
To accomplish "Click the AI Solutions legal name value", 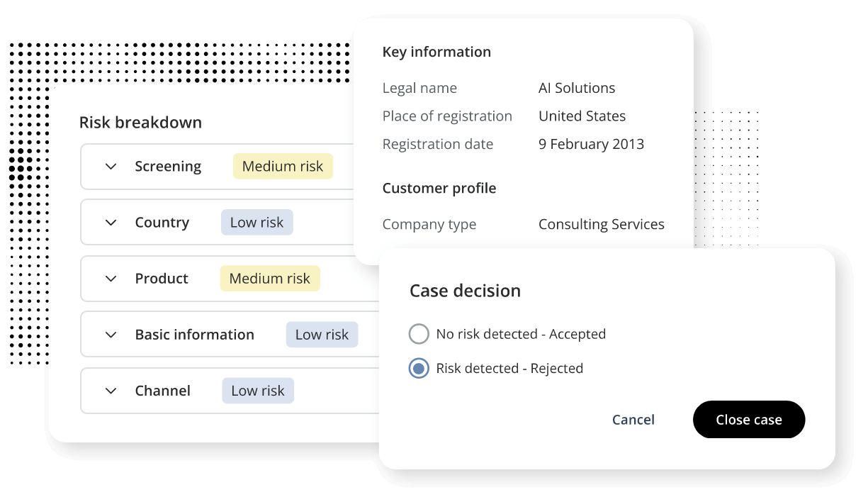I will point(577,88).
